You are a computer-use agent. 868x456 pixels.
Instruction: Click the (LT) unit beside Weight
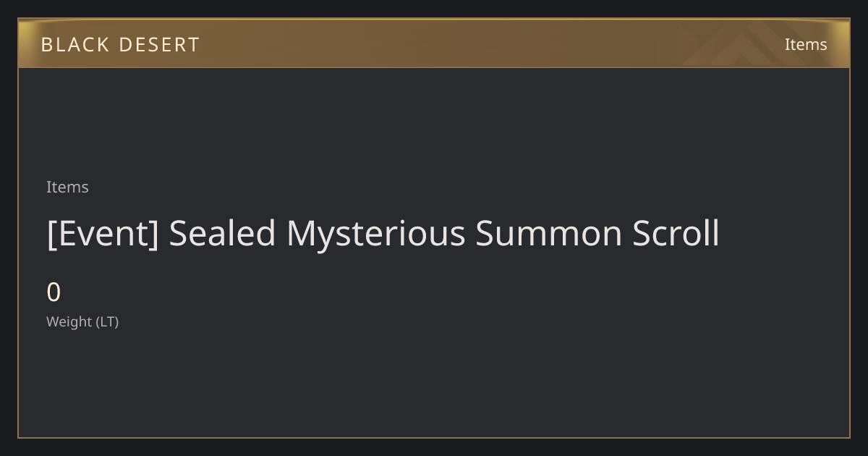pyautogui.click(x=107, y=321)
